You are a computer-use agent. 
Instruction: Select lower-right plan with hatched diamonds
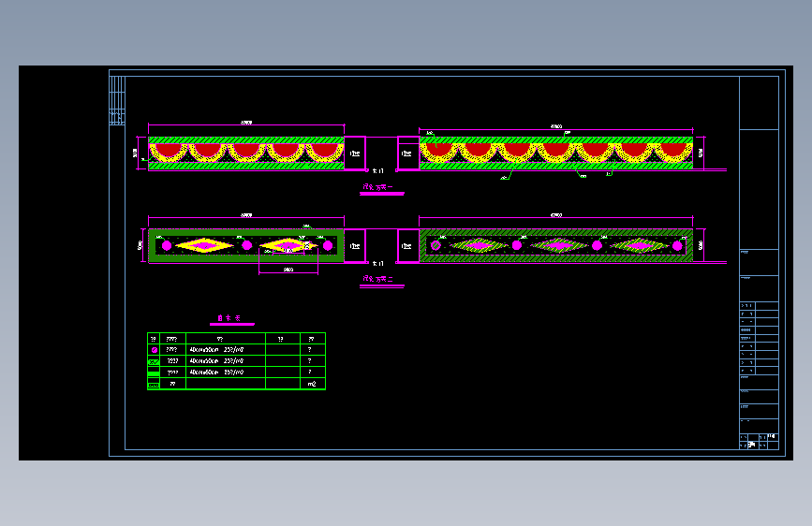[x=556, y=245]
